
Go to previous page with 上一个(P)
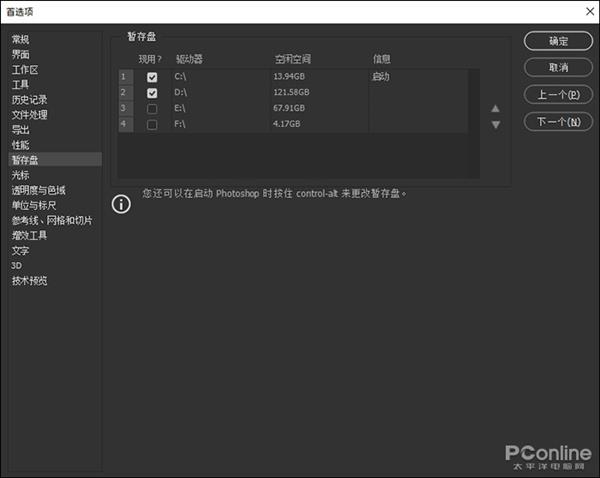point(558,95)
